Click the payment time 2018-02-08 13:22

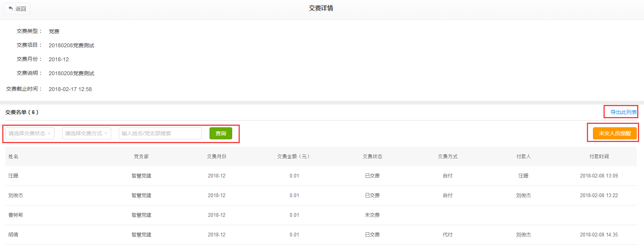(599, 195)
